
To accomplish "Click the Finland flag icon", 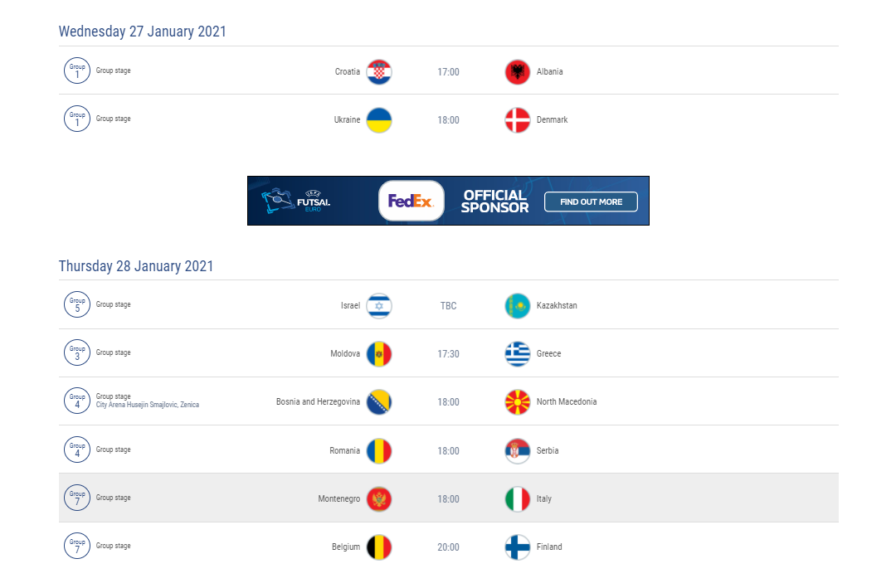I will pyautogui.click(x=518, y=547).
